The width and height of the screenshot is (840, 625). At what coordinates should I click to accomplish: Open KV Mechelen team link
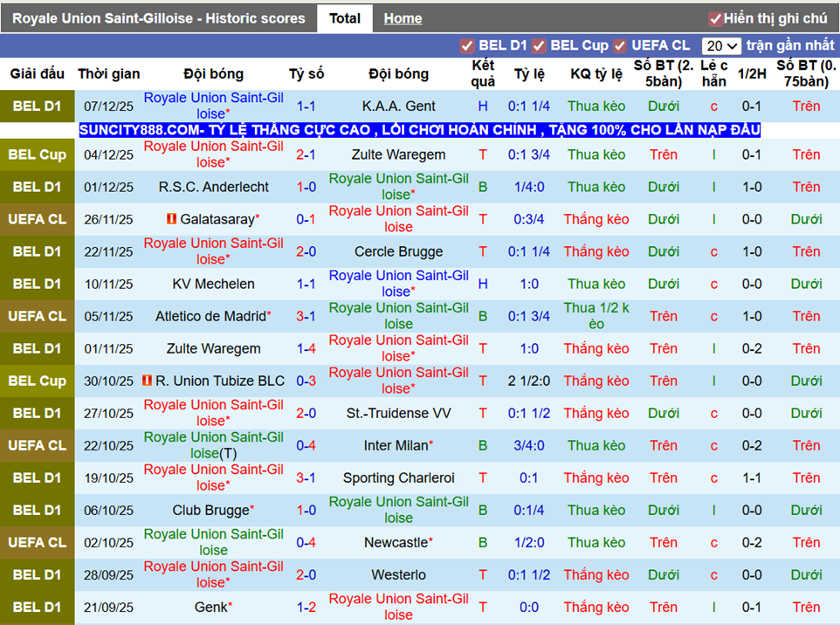[213, 284]
